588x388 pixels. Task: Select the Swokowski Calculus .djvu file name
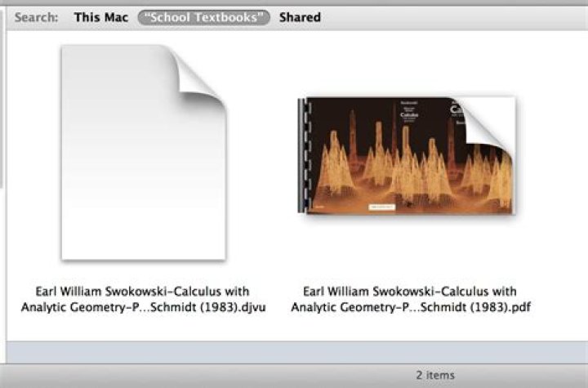coord(143,299)
